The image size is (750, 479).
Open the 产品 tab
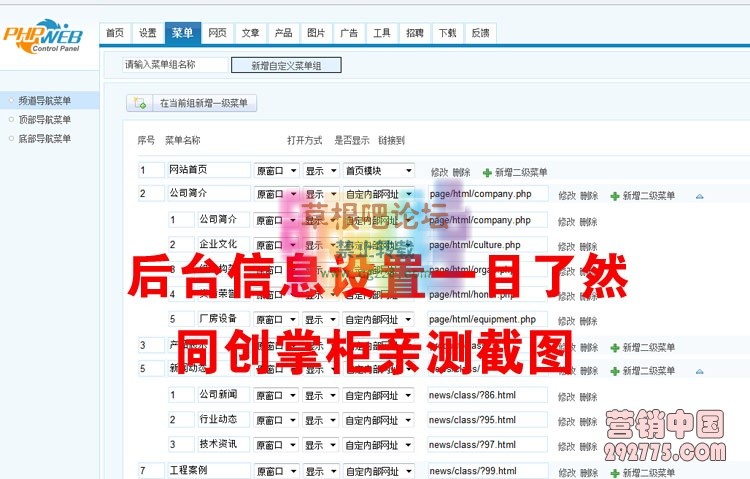284,33
